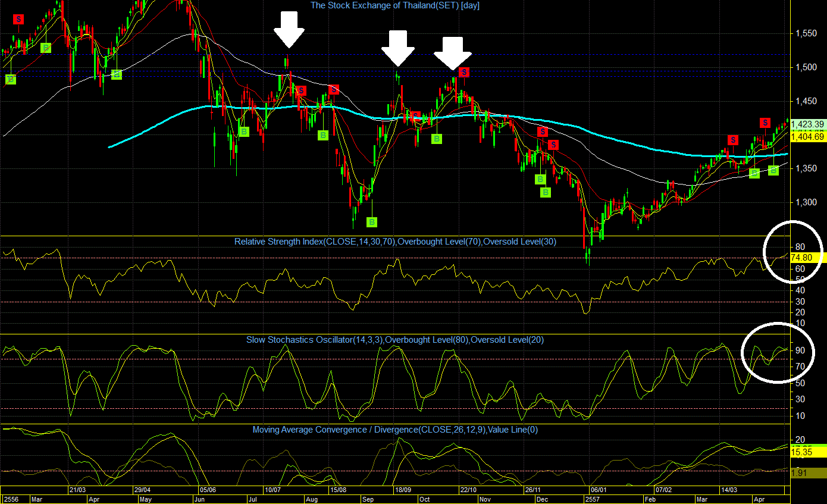This screenshot has width=827, height=504.
Task: Click the 29/04 date label
Action: coord(141,490)
